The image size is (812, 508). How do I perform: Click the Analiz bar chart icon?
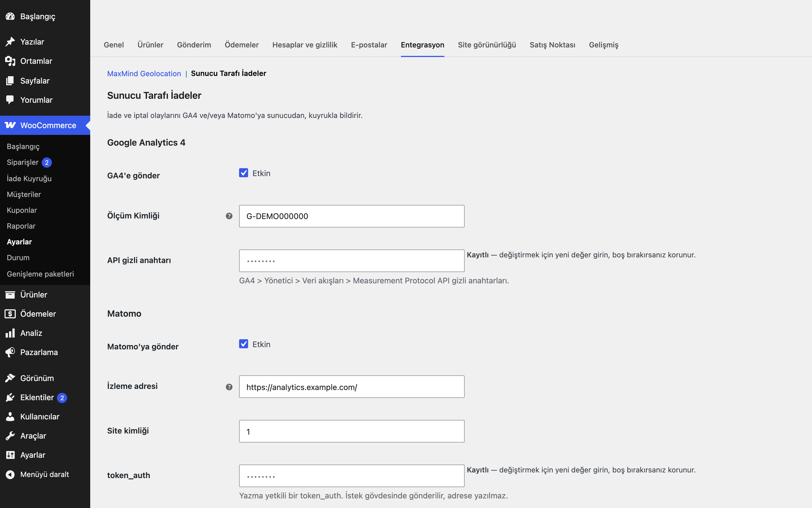(x=10, y=333)
